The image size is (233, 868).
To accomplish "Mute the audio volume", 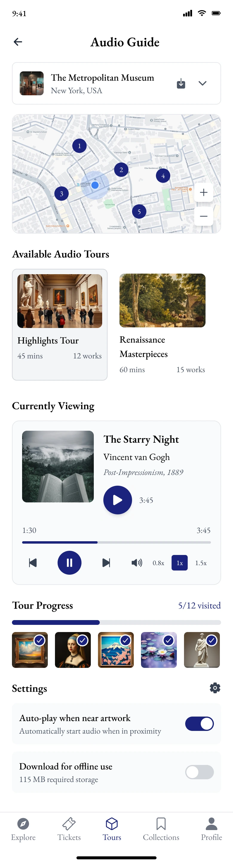I will [137, 562].
